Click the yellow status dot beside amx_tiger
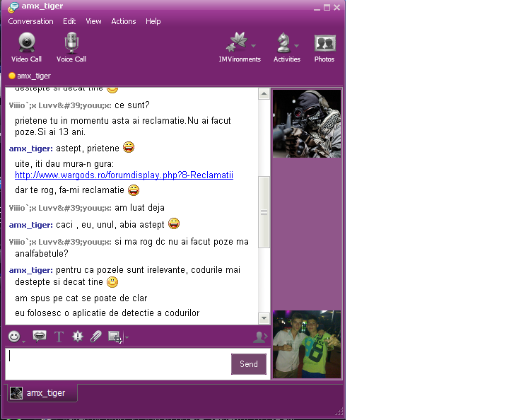This screenshot has height=420, width=509. tap(12, 76)
